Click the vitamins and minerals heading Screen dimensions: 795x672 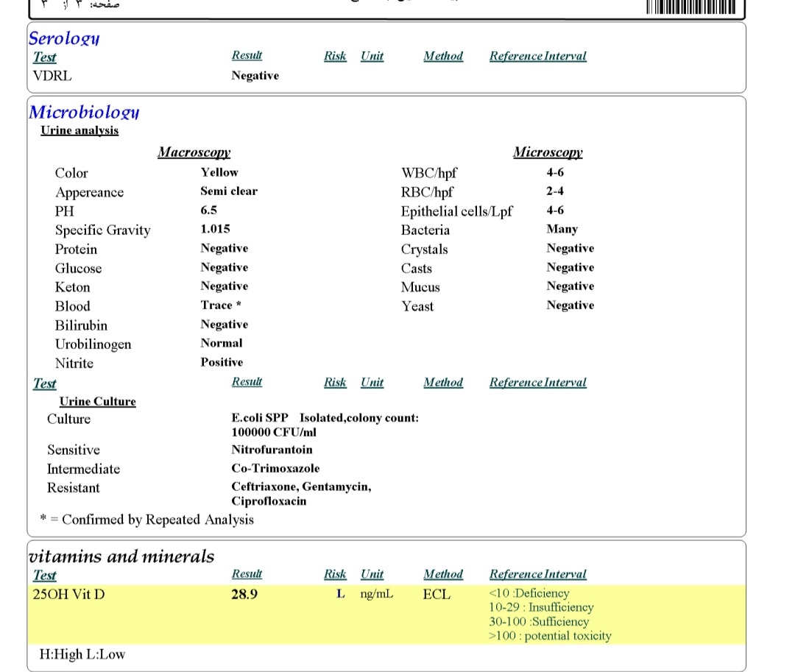121,556
